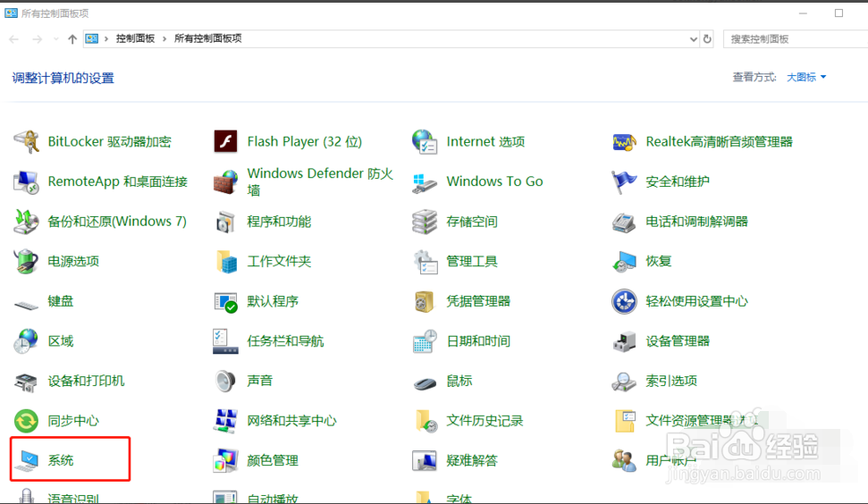Open 设备和打印机 printer icon
Image resolution: width=868 pixels, height=504 pixels.
coord(26,382)
